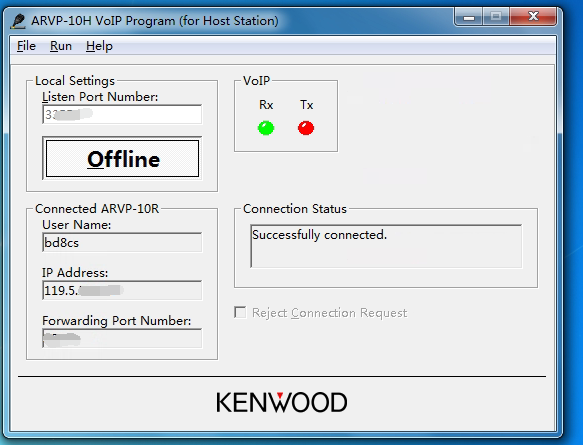This screenshot has width=583, height=445.
Task: Click the User Name field showing bd8cs
Action: click(122, 242)
